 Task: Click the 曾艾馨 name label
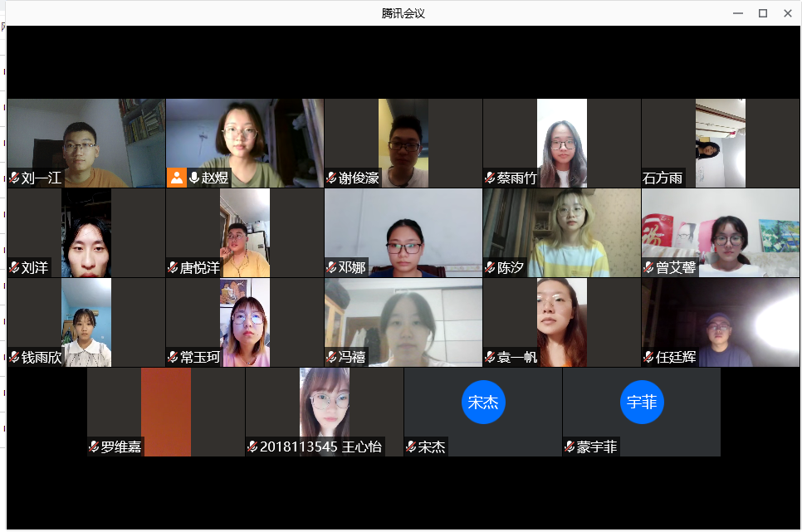(676, 267)
